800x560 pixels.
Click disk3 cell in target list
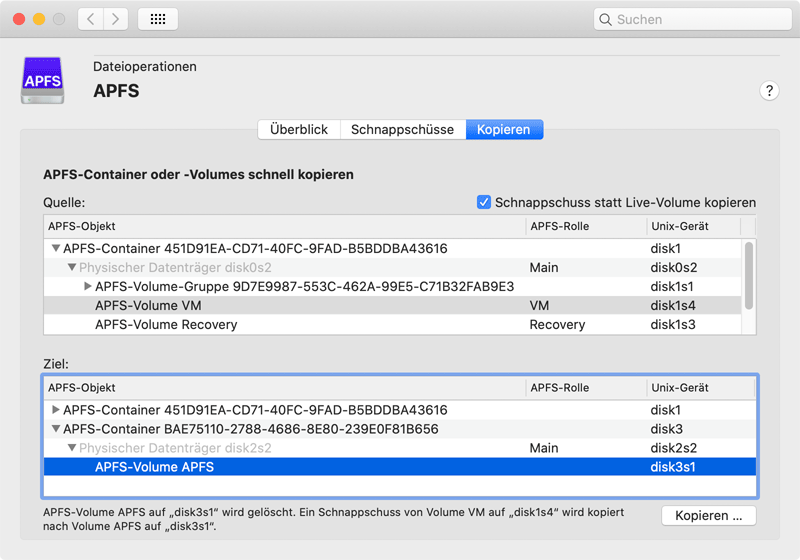point(666,429)
